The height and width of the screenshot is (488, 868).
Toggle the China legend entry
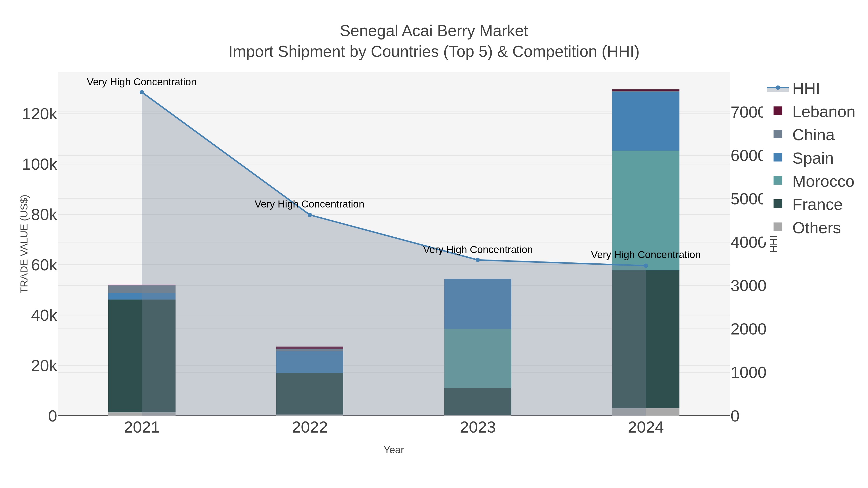pyautogui.click(x=804, y=135)
